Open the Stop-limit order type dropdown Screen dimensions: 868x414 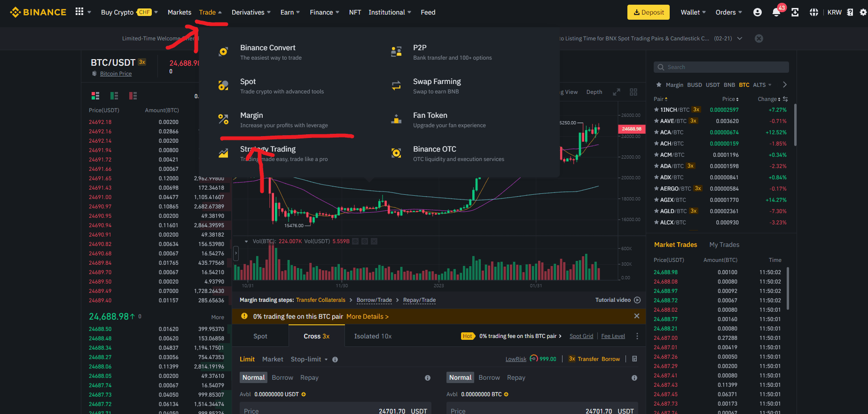[309, 359]
